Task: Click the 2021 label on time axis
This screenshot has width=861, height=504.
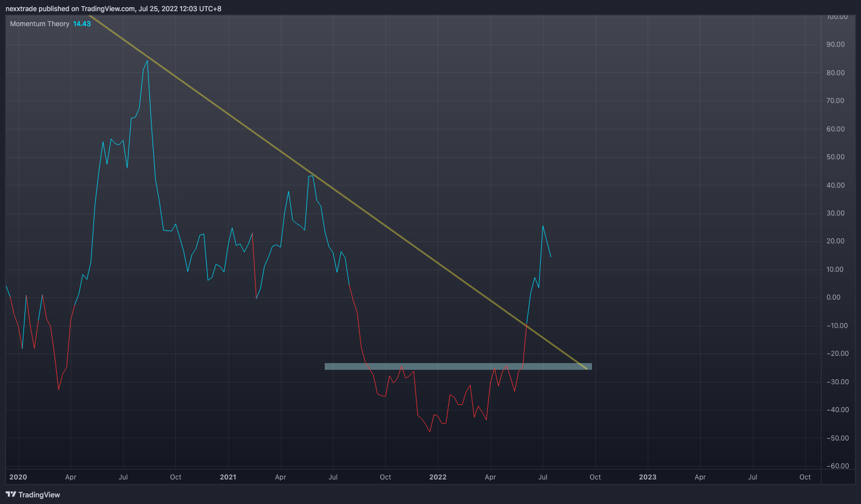Action: [x=228, y=477]
